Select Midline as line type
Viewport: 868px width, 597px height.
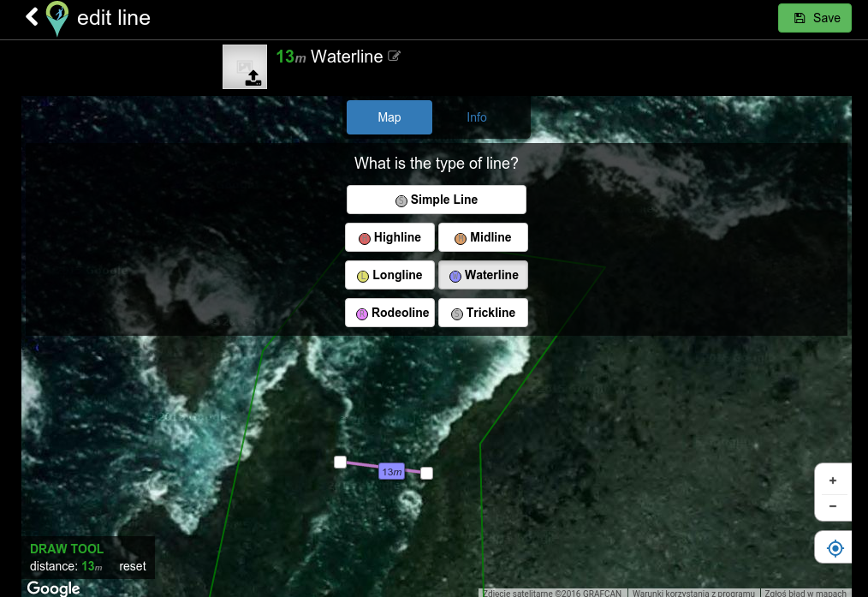click(x=483, y=237)
